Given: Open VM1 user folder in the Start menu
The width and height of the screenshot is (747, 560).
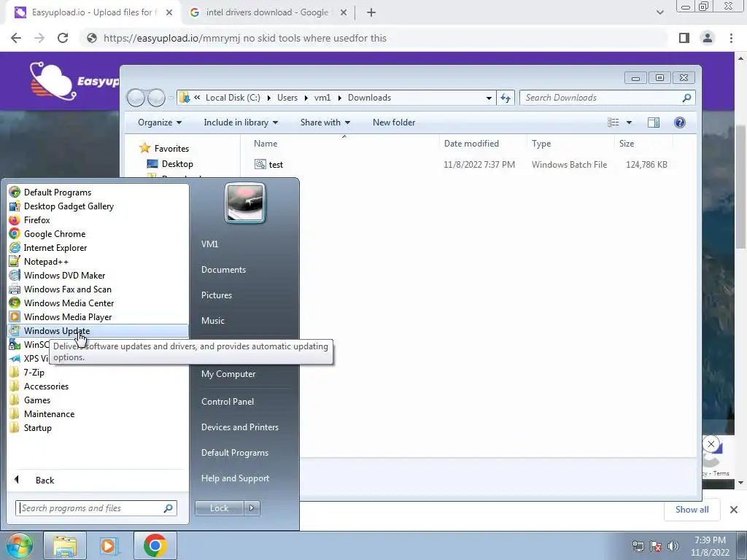Looking at the screenshot, I should [209, 244].
